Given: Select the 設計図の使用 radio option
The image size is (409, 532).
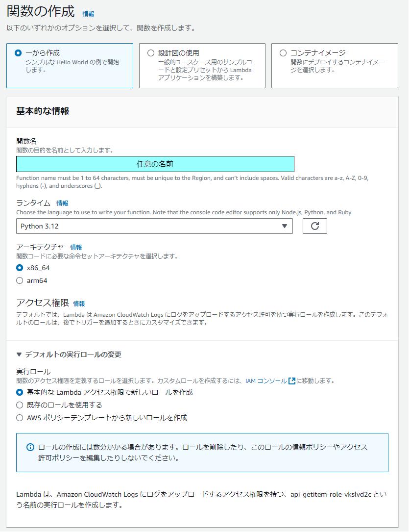Looking at the screenshot, I should 151,53.
